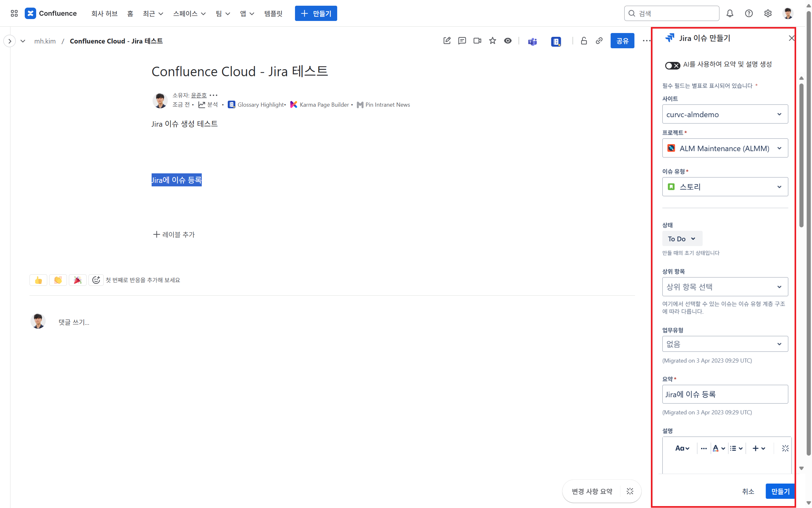812x508 pixels.
Task: React with thumbs up emoji
Action: (38, 280)
